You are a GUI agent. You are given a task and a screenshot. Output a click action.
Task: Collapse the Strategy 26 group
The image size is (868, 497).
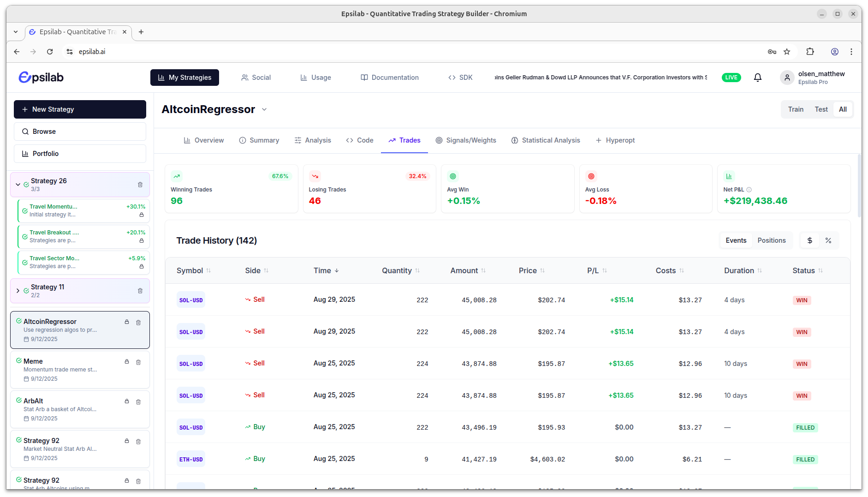[x=18, y=185]
